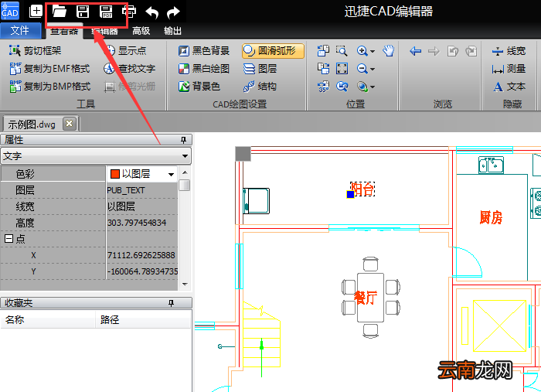Click the previous zoom view icon
The image size is (541, 392).
[342, 87]
